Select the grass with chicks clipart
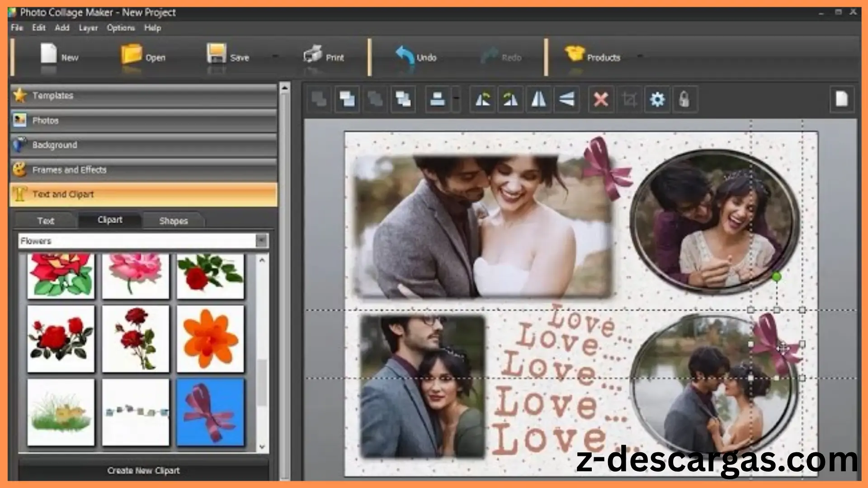The height and width of the screenshot is (488, 868). [x=61, y=412]
